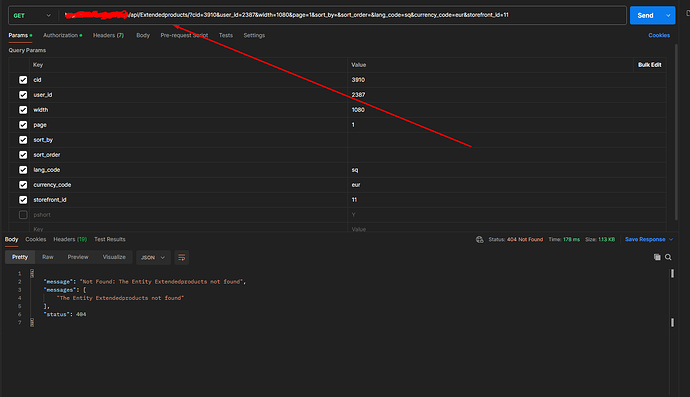
Task: Open the Test Results tab
Action: (110, 239)
